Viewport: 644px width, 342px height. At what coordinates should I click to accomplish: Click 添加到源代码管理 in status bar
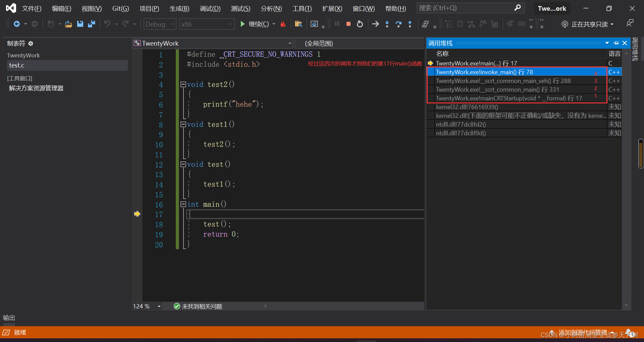pos(583,332)
